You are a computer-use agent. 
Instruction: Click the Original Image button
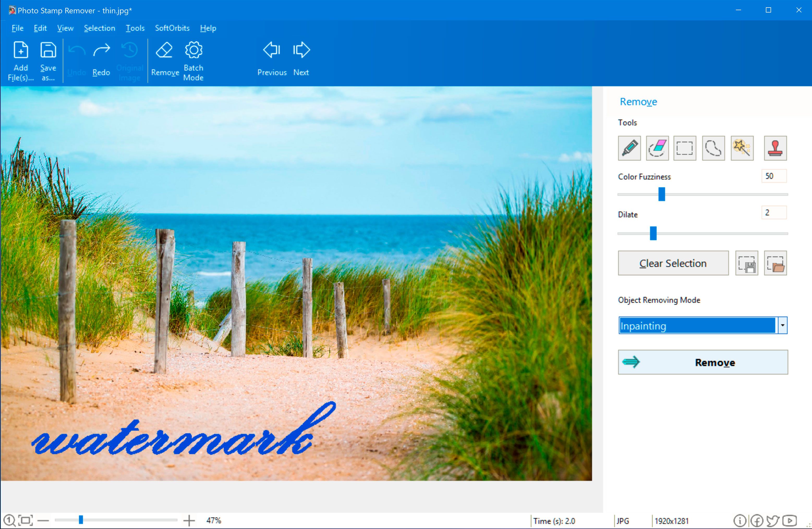click(x=129, y=59)
